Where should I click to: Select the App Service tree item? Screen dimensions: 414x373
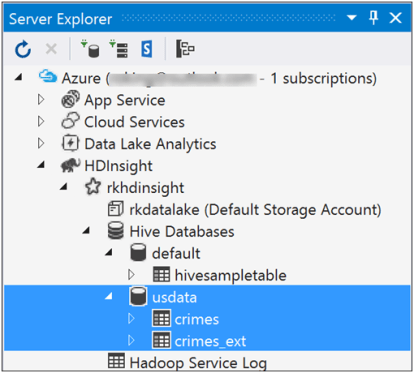click(125, 100)
